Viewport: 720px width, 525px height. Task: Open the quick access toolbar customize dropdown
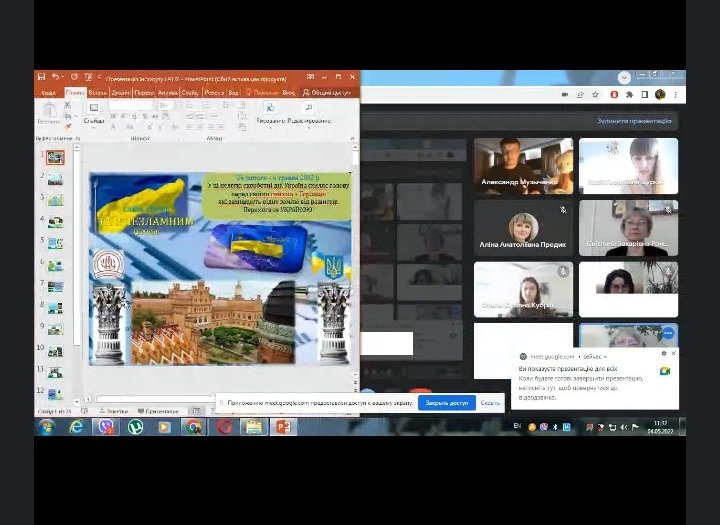tap(99, 77)
